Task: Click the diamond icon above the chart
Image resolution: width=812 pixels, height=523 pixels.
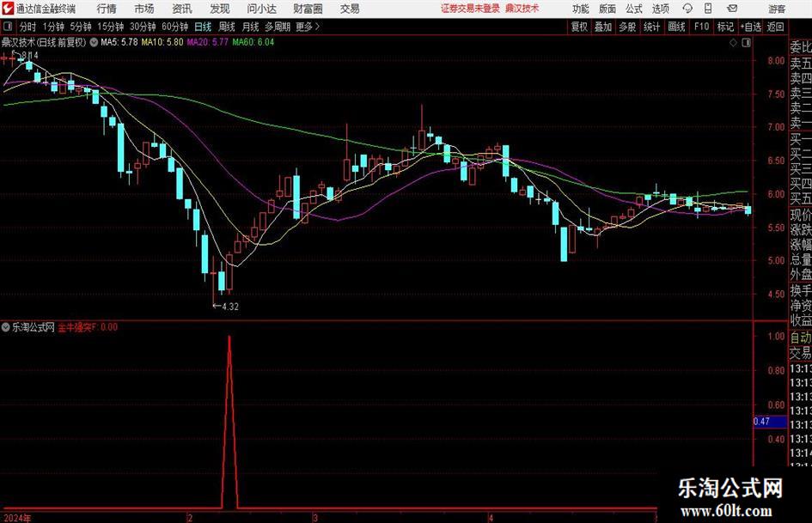Action: (733, 43)
